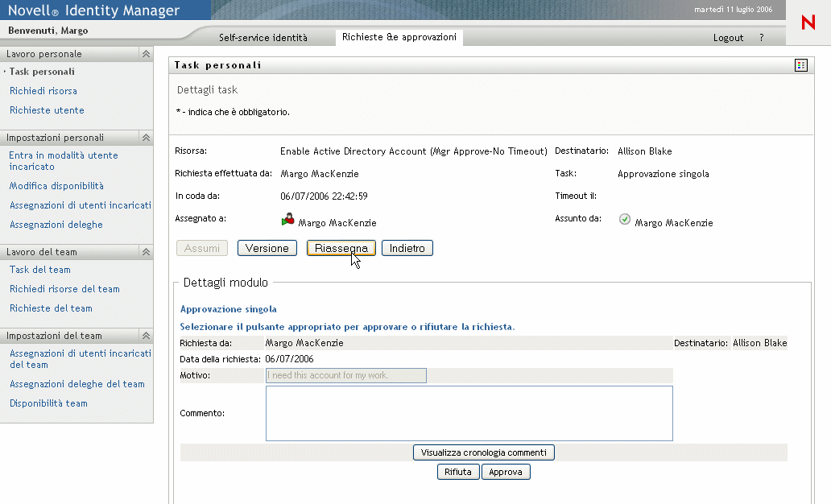
Task: Click the date 06/07/2006 22:42:59
Action: [x=324, y=196]
